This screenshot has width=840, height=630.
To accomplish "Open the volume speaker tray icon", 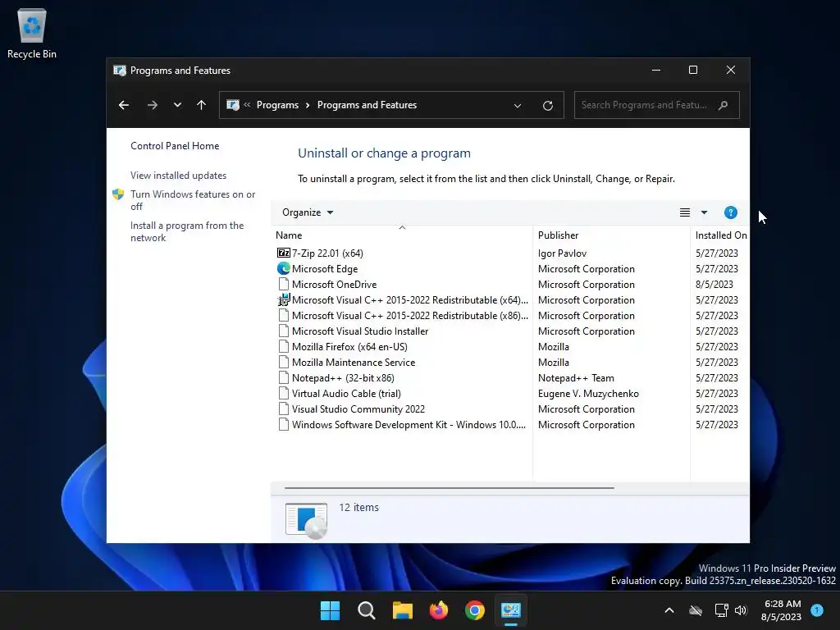I will (x=741, y=610).
